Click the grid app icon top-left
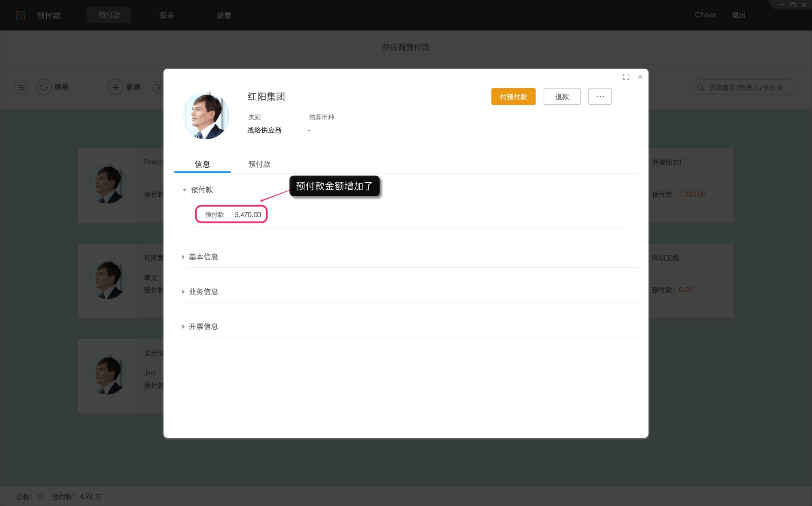 point(21,15)
